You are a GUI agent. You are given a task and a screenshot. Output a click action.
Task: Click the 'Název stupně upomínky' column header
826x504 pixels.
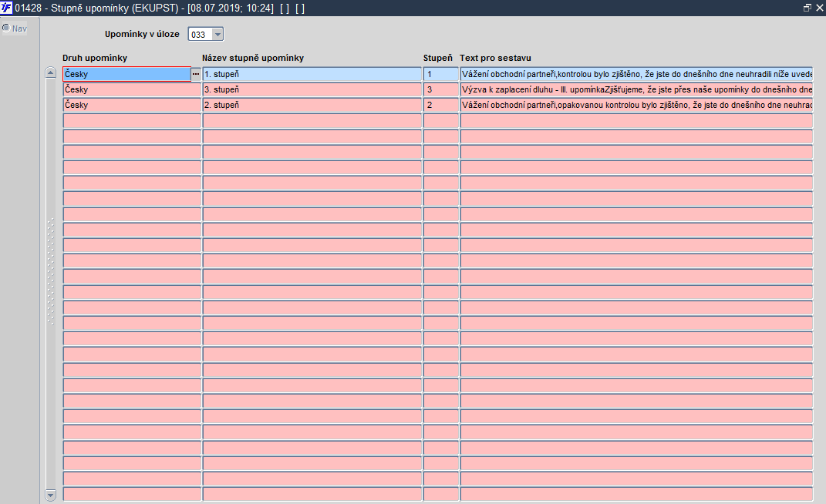pyautogui.click(x=253, y=58)
